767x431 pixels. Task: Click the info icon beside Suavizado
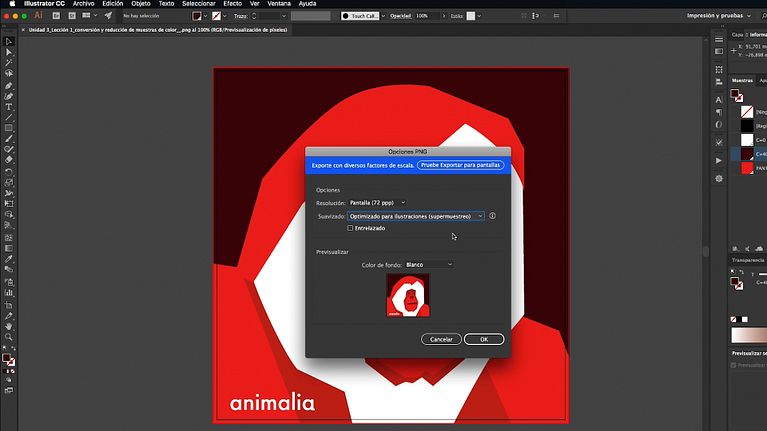point(492,216)
